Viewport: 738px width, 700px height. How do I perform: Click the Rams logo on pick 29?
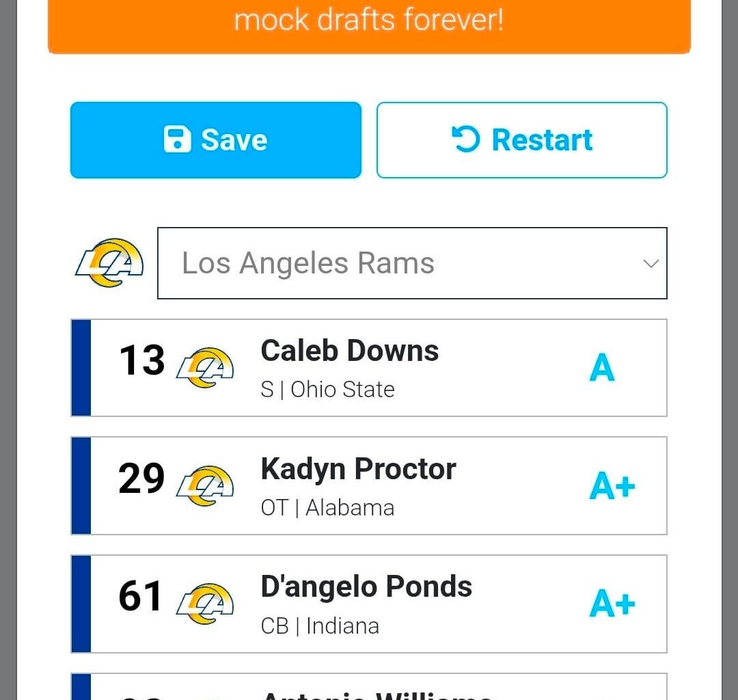[203, 485]
